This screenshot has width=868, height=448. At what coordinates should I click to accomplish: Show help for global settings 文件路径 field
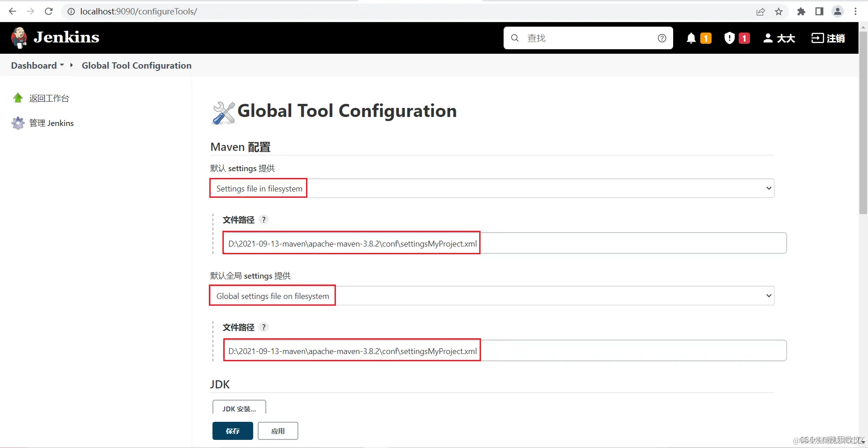[264, 327]
